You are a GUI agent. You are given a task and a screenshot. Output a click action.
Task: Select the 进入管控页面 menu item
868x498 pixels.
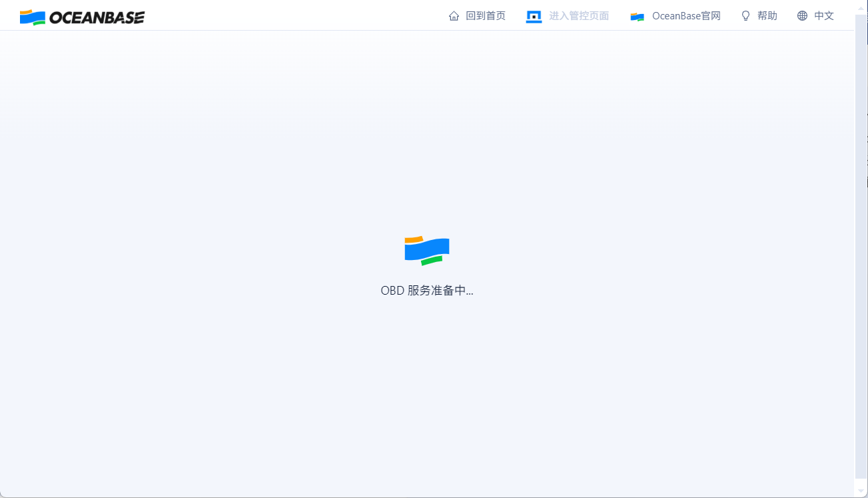579,16
